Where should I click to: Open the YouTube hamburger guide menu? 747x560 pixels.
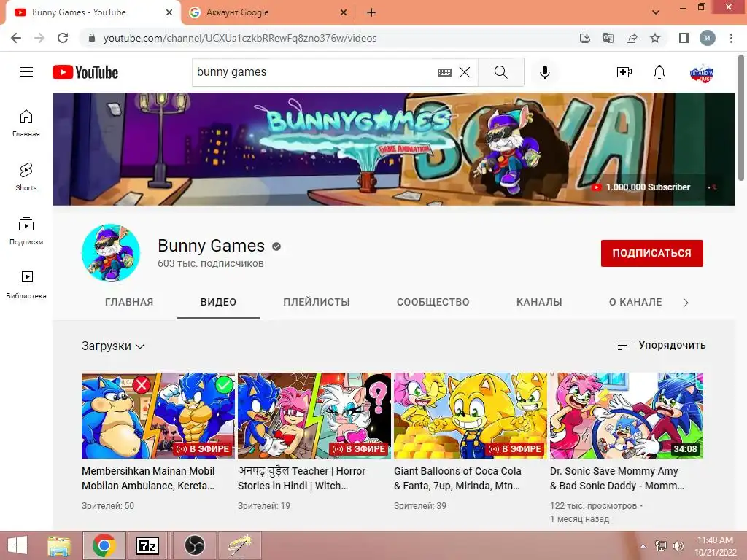(x=26, y=72)
